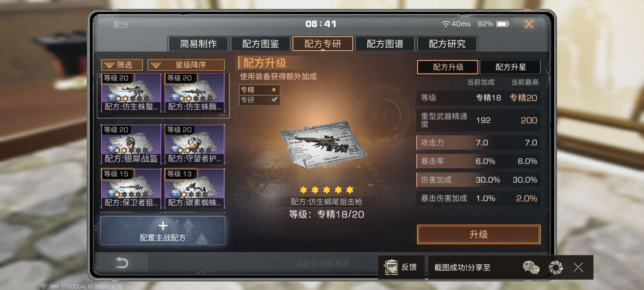Select the 简易制作 tab

(198, 44)
